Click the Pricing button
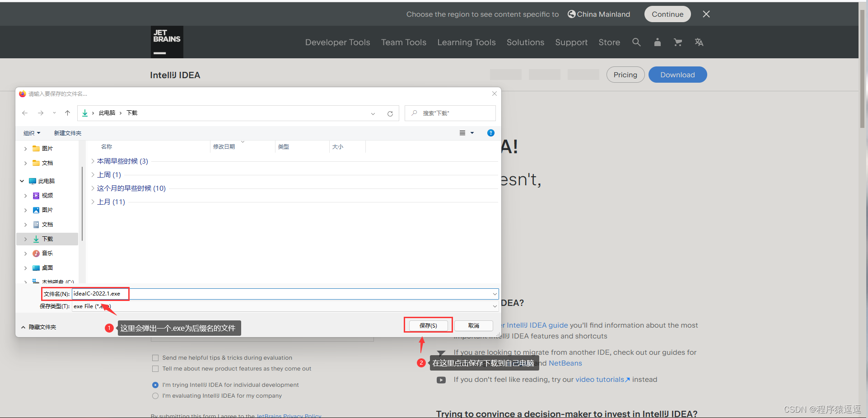The height and width of the screenshot is (418, 868). pos(625,75)
